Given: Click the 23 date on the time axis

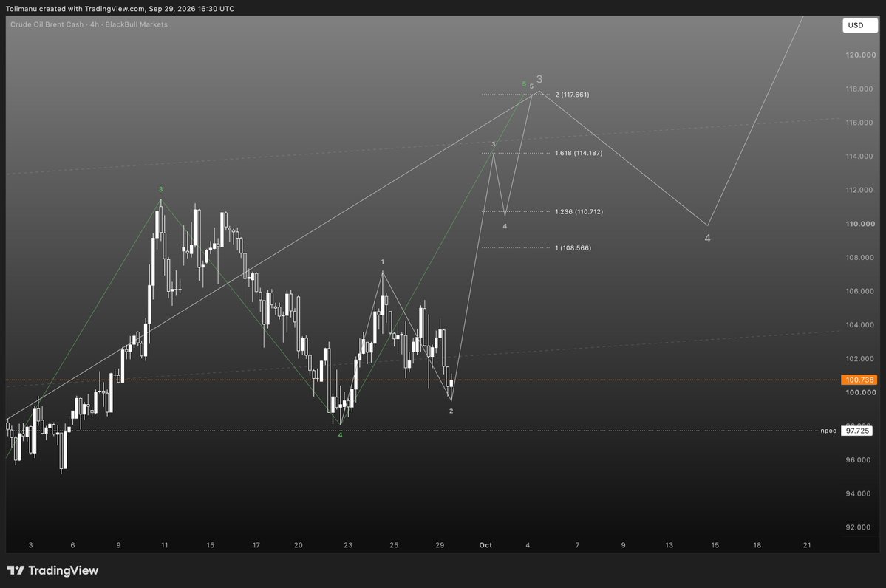Looking at the screenshot, I should point(348,546).
